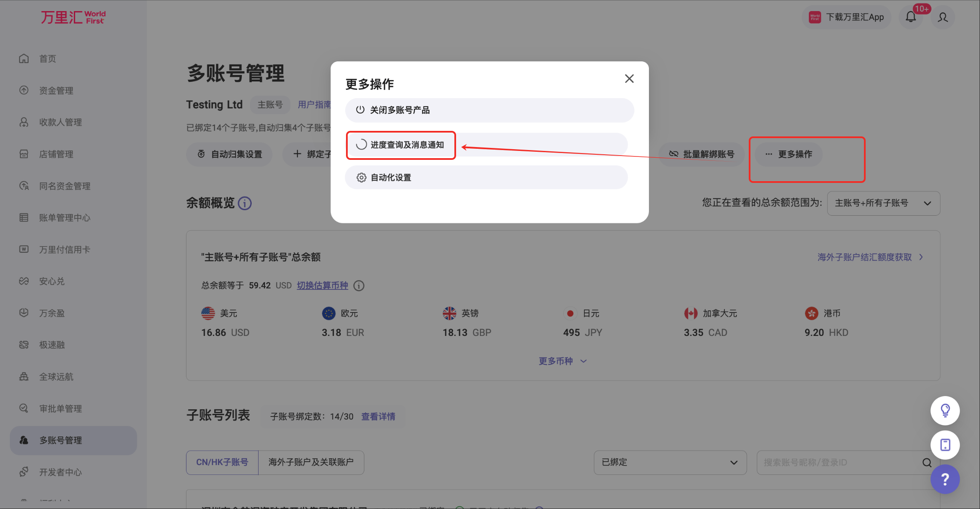
Task: Click the info icon beside 切换估算币种
Action: point(359,286)
